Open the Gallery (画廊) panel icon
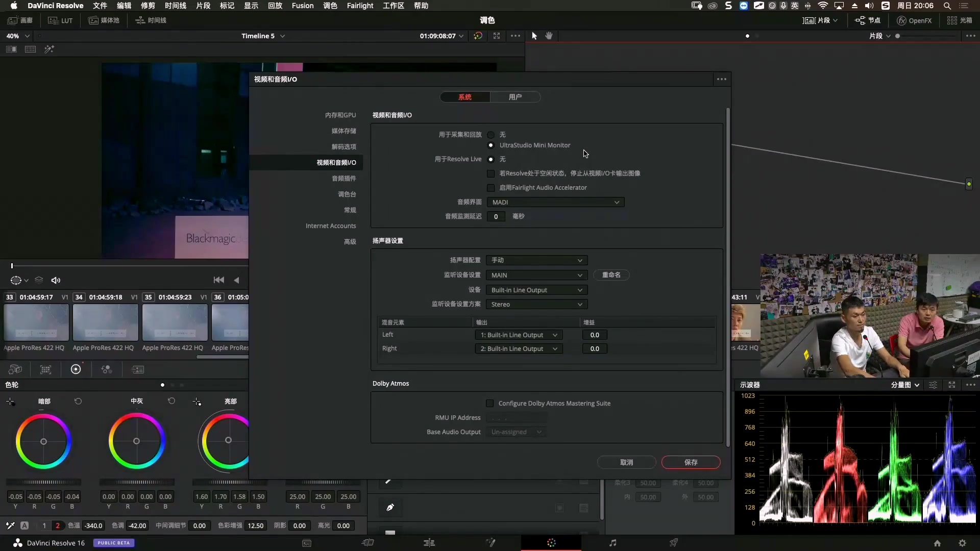Screen dimensions: 980x551 pyautogui.click(x=20, y=20)
